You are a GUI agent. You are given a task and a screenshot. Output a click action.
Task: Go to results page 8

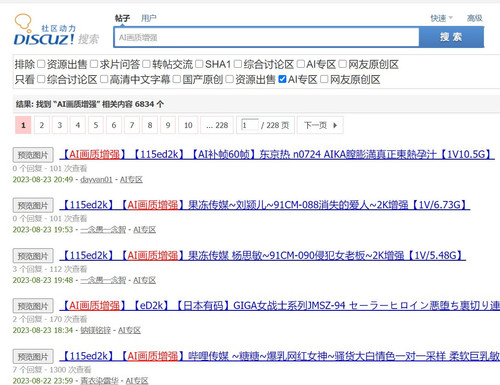(150, 125)
